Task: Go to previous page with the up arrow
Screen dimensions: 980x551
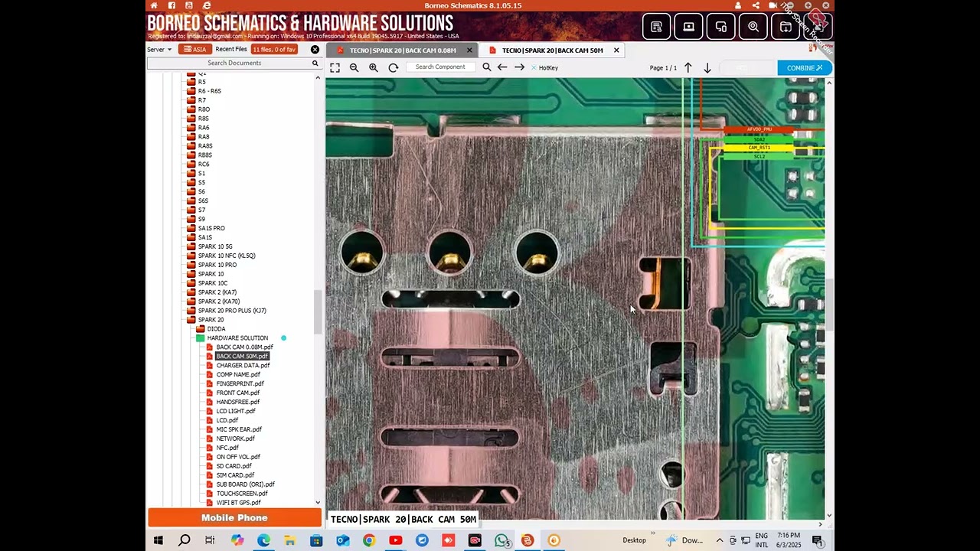Action: coord(688,67)
